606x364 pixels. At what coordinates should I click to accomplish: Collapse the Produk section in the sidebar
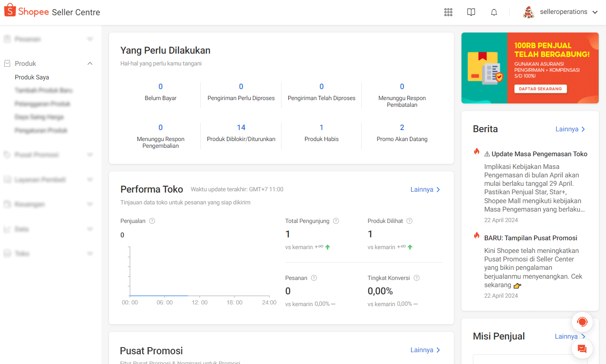tap(90, 63)
